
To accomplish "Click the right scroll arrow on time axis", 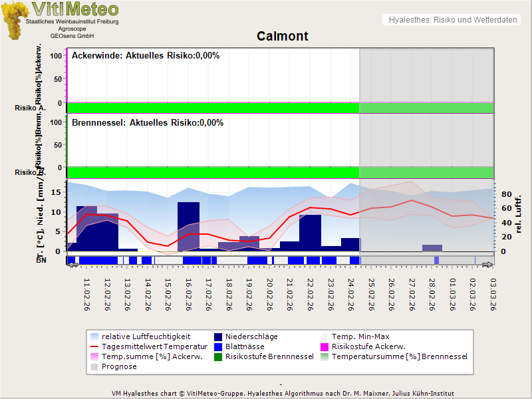I will [487, 265].
